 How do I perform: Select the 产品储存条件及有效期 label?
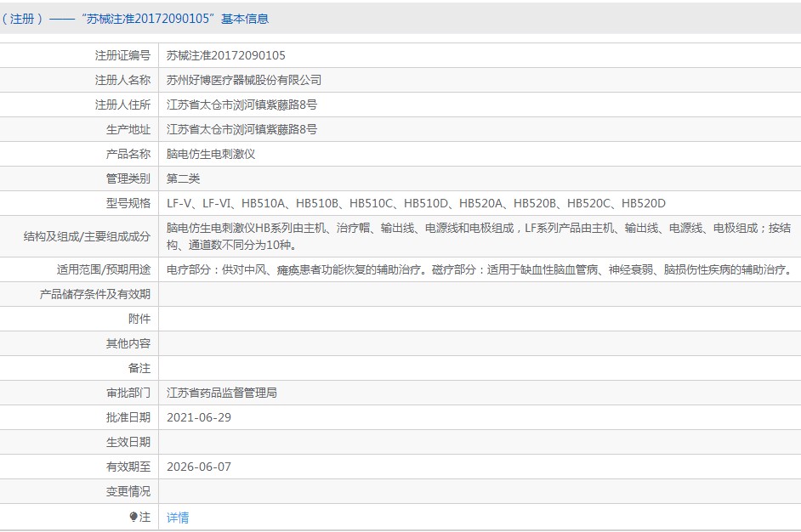[x=95, y=294]
